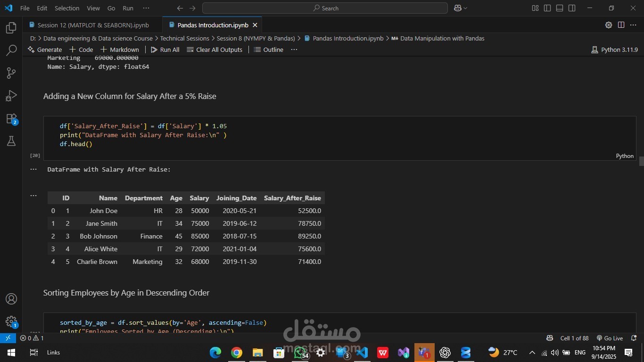Click the vertical scrollbar thumb in the editor
The image size is (644, 362).
tap(641, 161)
